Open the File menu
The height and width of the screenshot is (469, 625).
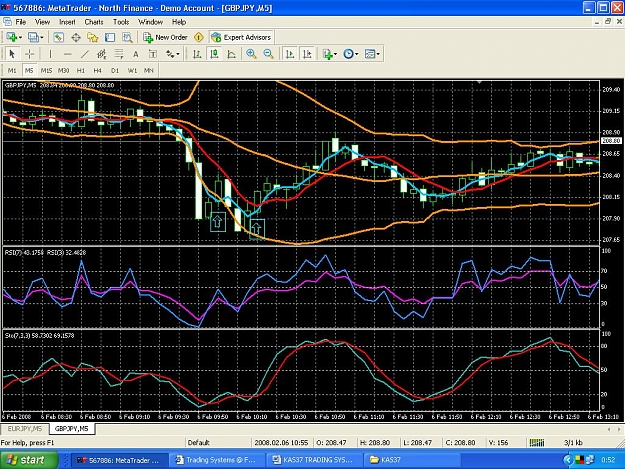coord(20,22)
